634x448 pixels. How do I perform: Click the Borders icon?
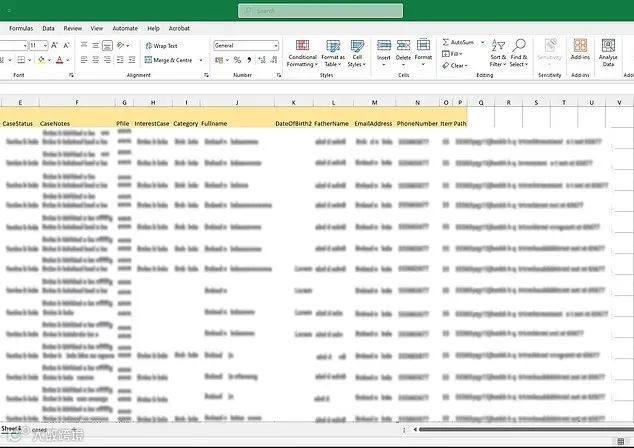point(21,60)
